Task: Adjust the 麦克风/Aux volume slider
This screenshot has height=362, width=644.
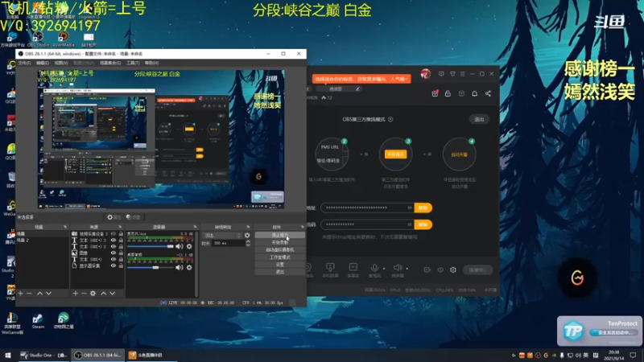Action: [151, 246]
